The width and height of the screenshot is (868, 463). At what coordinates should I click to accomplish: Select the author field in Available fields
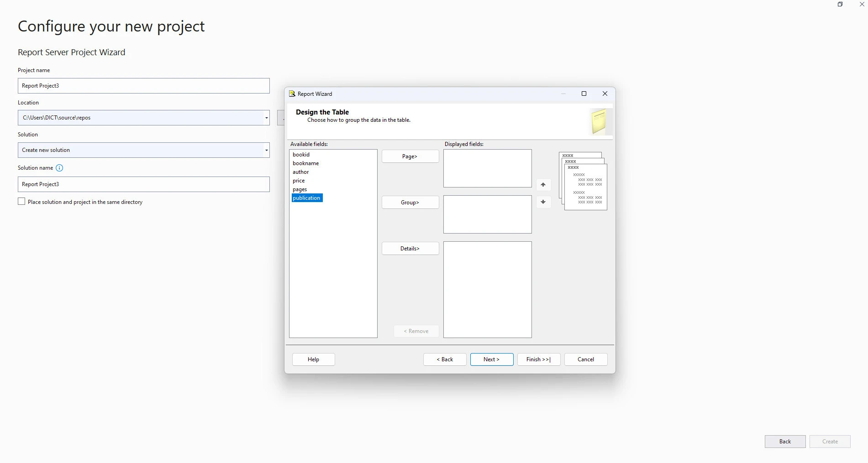(x=300, y=172)
